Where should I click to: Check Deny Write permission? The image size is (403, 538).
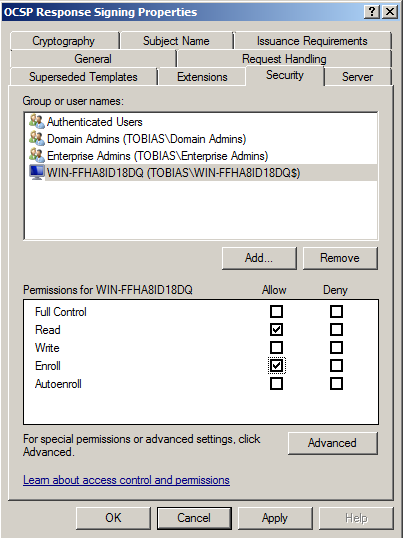point(336,348)
